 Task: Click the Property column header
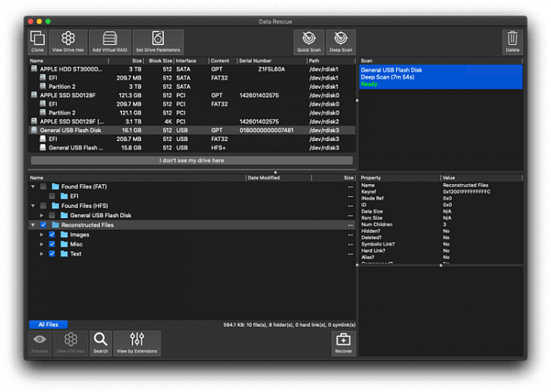(x=400, y=178)
